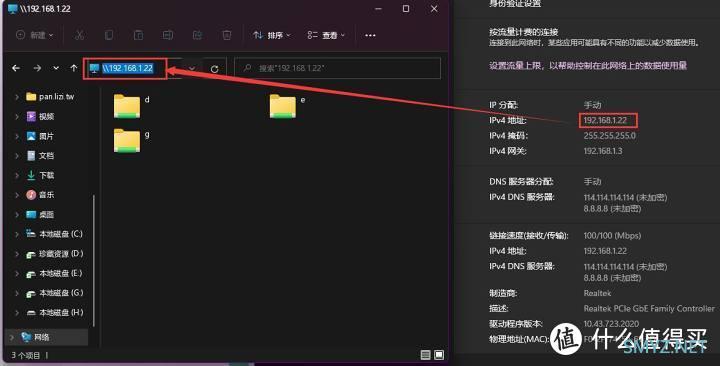This screenshot has width=720, height=366.
Task: Select Downloads (下载) in the sidebar
Action: 40,175
